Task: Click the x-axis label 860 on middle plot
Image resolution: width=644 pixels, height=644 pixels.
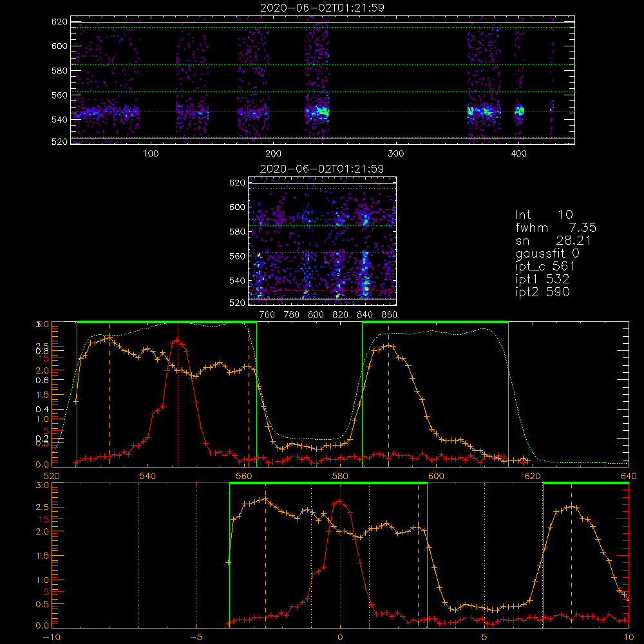Action: tap(390, 315)
